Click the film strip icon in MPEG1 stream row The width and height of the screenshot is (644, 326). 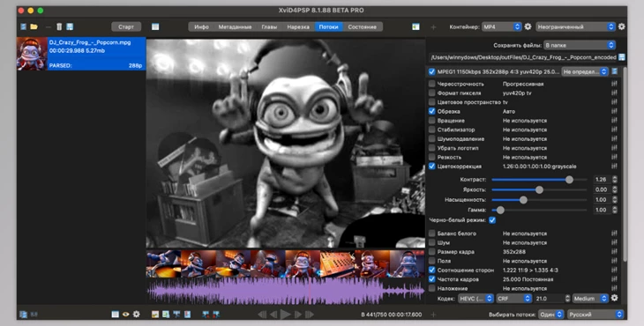coord(614,71)
